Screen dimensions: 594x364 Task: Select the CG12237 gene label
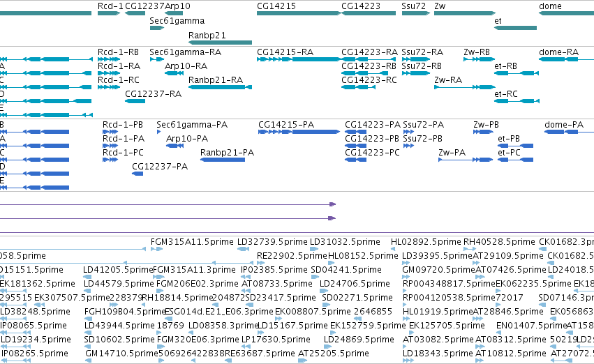(144, 6)
